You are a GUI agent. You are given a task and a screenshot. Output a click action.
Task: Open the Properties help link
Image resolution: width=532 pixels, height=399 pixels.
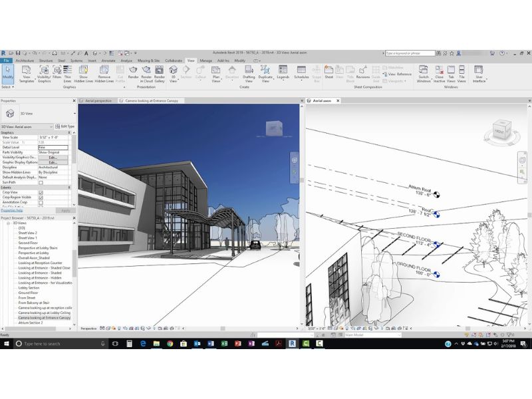click(x=13, y=210)
